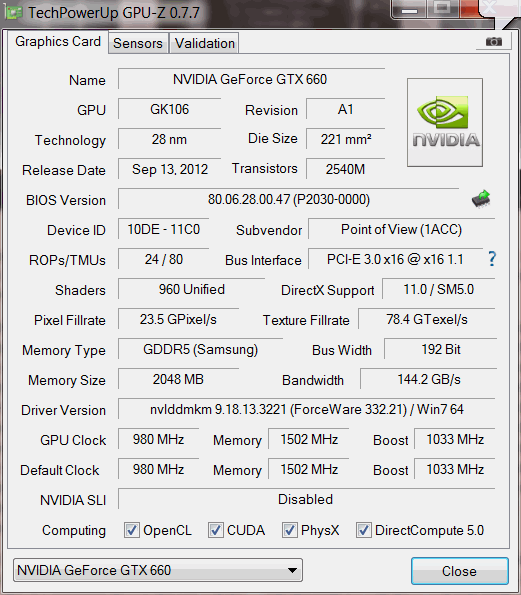Viewport: 521px width, 595px height.
Task: Select the Graphics Card tab
Action: point(58,41)
